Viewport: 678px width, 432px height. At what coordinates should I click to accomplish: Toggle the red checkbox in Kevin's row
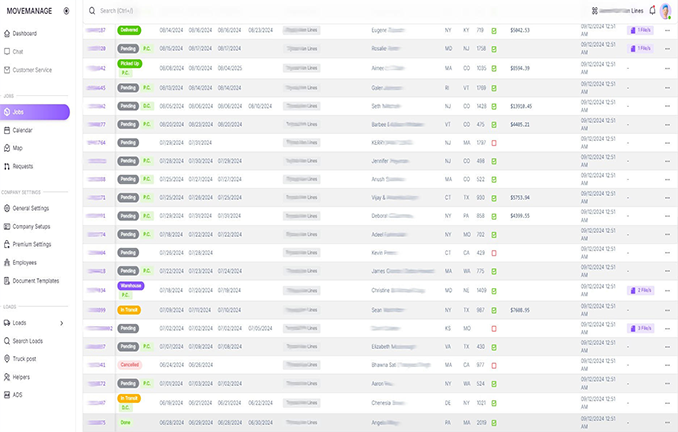pos(494,252)
